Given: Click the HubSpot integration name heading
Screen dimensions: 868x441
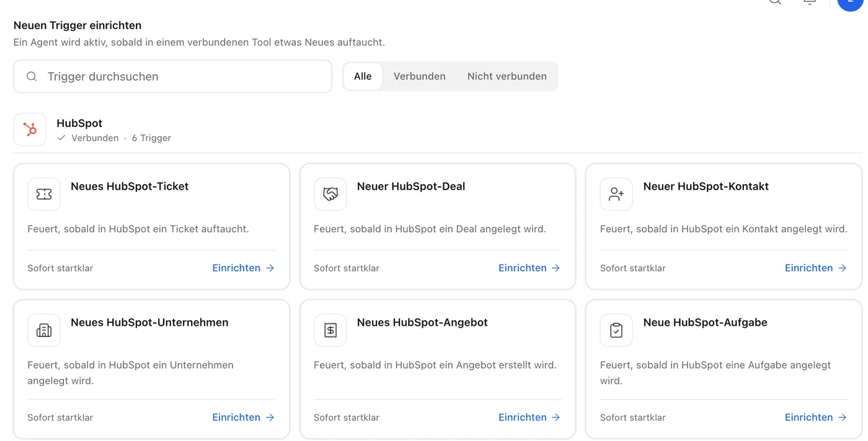Looking at the screenshot, I should point(79,123).
